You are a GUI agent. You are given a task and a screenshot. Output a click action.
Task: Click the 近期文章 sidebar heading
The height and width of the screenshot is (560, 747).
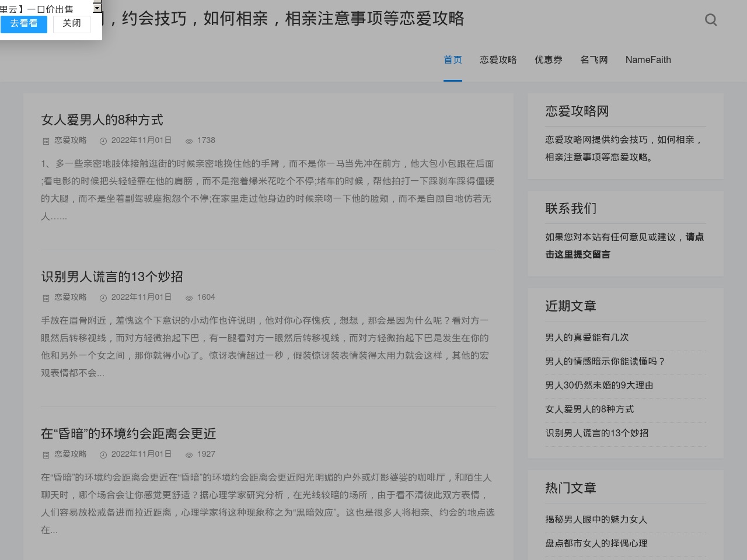click(x=571, y=306)
